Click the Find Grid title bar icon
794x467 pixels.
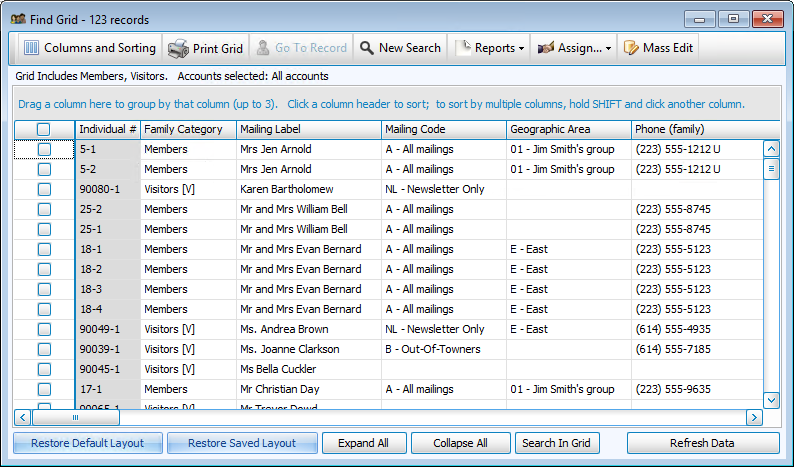point(17,18)
